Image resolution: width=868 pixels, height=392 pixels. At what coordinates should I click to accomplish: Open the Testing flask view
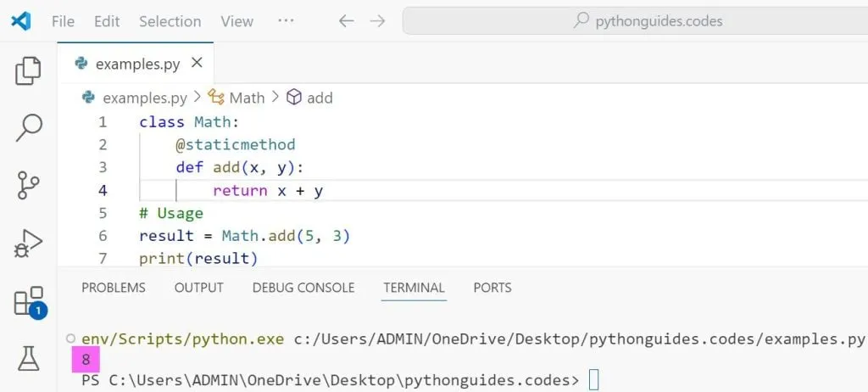[x=28, y=359]
